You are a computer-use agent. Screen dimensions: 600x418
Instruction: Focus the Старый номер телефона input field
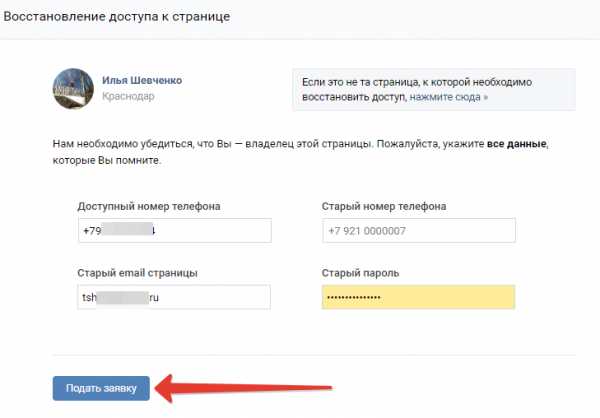[419, 230]
